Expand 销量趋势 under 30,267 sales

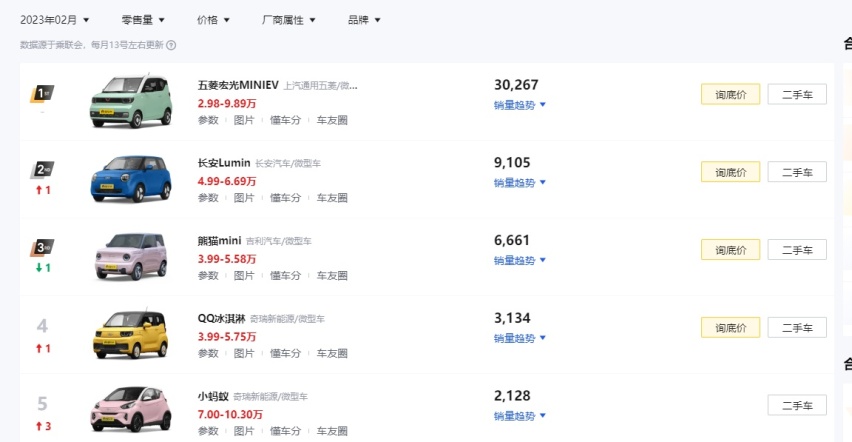click(x=519, y=105)
